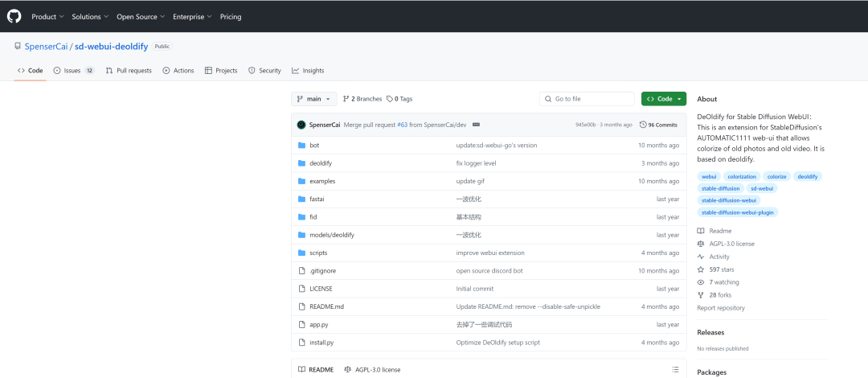Open the fid folder

[x=313, y=216]
